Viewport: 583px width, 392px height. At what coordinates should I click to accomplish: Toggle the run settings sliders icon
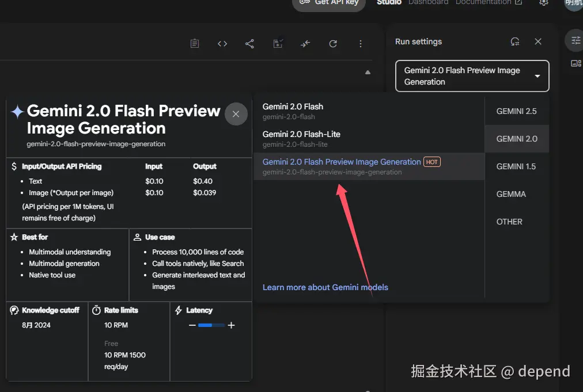click(576, 40)
